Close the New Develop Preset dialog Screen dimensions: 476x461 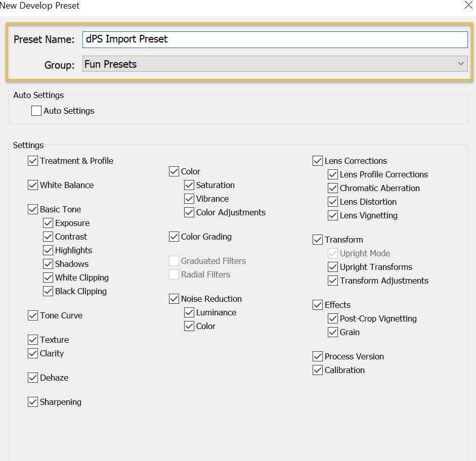(x=467, y=6)
